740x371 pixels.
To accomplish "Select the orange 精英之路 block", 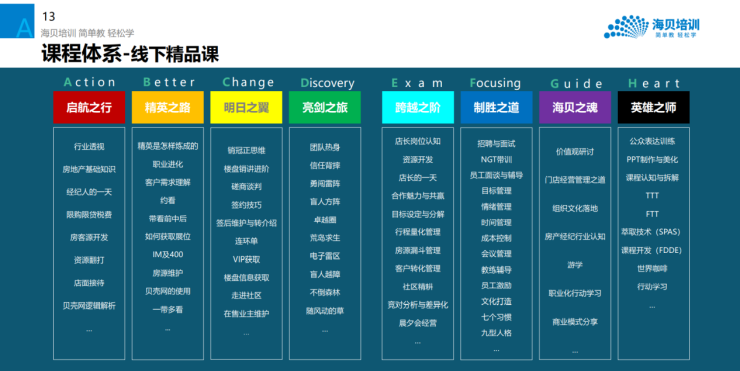I will pos(168,108).
